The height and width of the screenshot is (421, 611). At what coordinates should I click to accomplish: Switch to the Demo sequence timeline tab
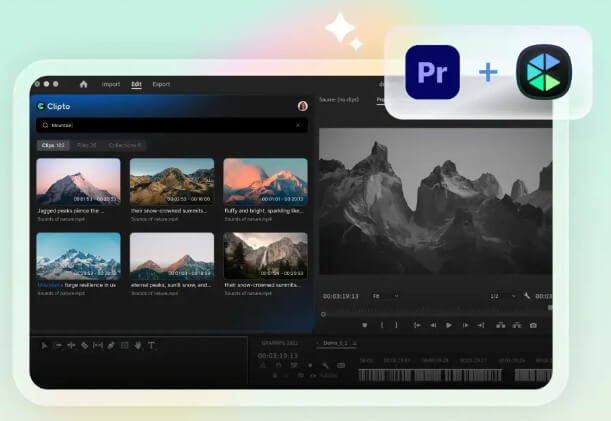click(x=335, y=343)
